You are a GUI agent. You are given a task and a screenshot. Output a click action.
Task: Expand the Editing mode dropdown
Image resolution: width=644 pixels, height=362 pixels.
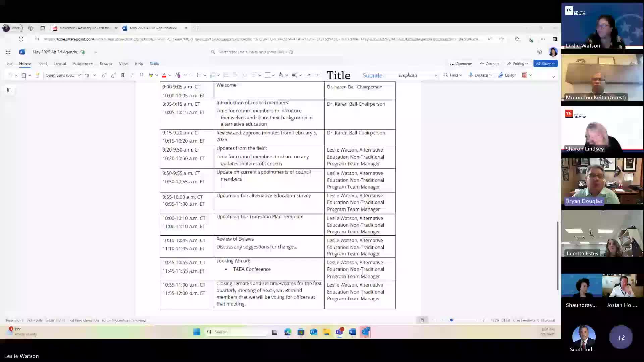pos(518,64)
